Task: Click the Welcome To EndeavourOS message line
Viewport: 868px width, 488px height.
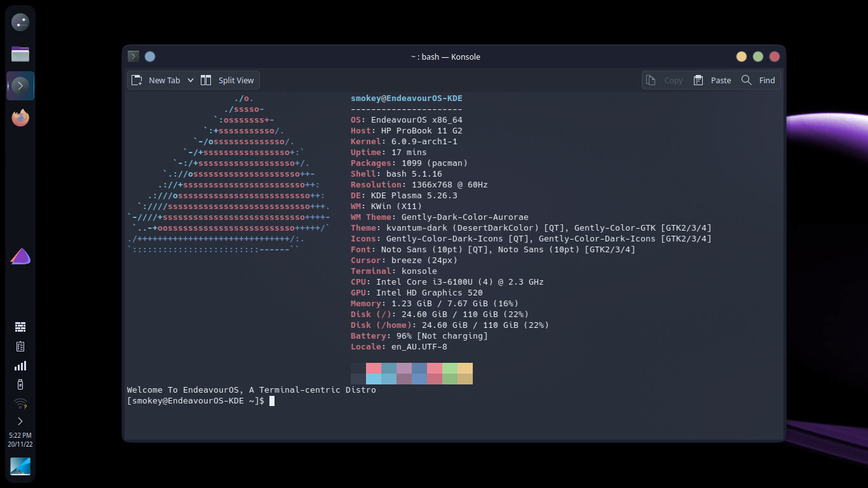Action: pos(252,390)
